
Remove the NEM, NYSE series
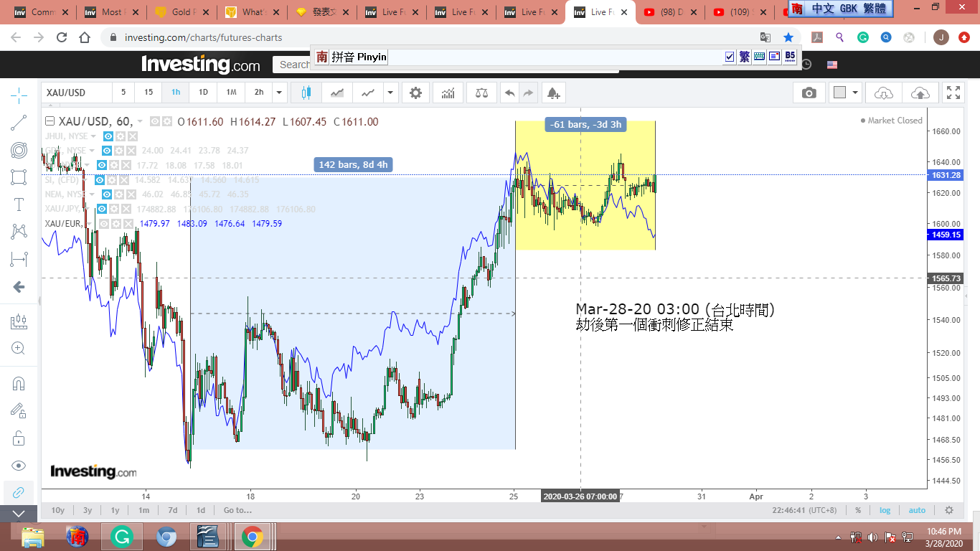[x=132, y=194]
